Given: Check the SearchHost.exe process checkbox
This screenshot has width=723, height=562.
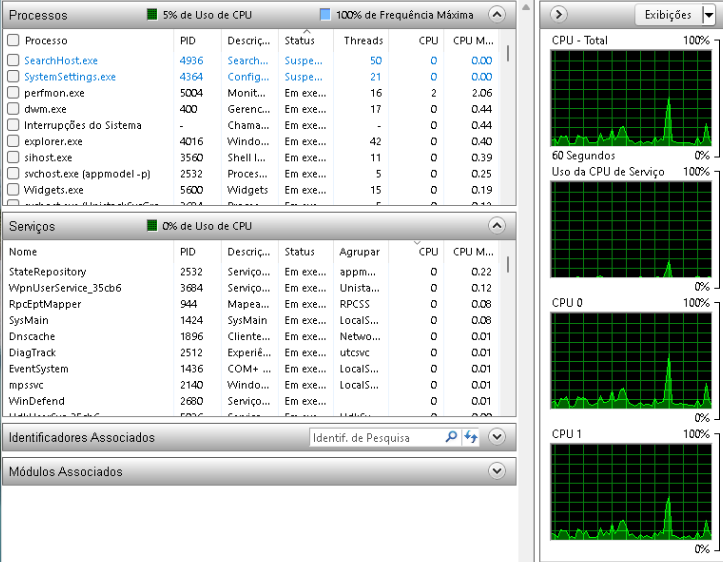Looking at the screenshot, I should click(x=13, y=60).
